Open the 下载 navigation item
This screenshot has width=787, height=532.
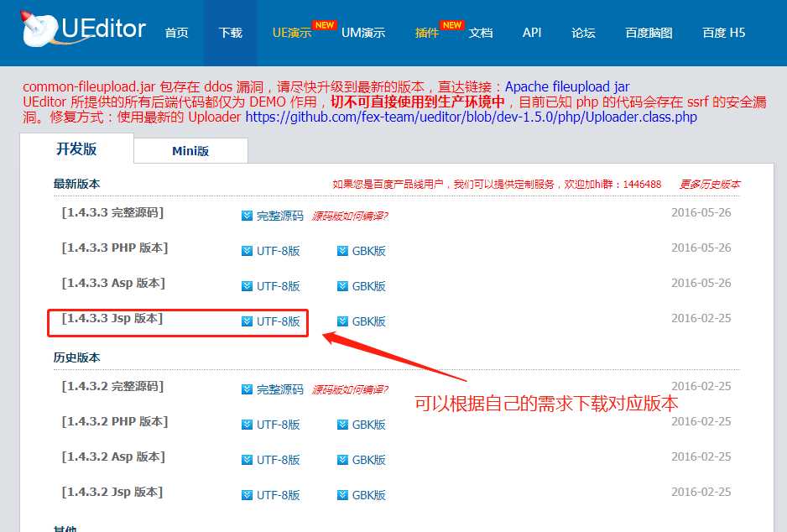tap(231, 33)
